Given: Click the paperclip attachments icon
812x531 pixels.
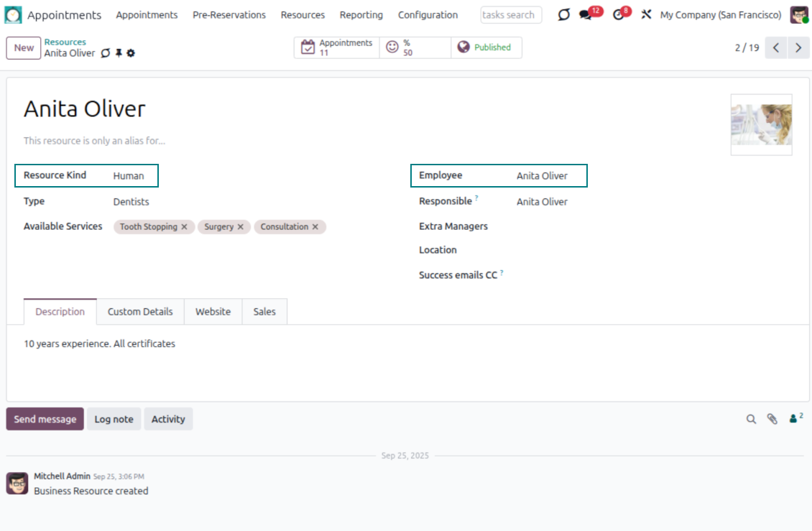Looking at the screenshot, I should (772, 419).
